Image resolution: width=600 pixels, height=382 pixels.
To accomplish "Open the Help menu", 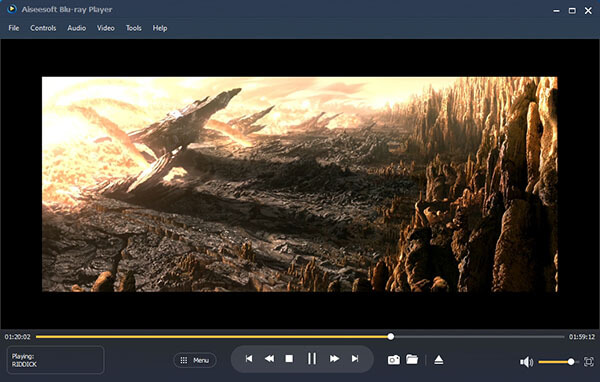I will pyautogui.click(x=160, y=28).
